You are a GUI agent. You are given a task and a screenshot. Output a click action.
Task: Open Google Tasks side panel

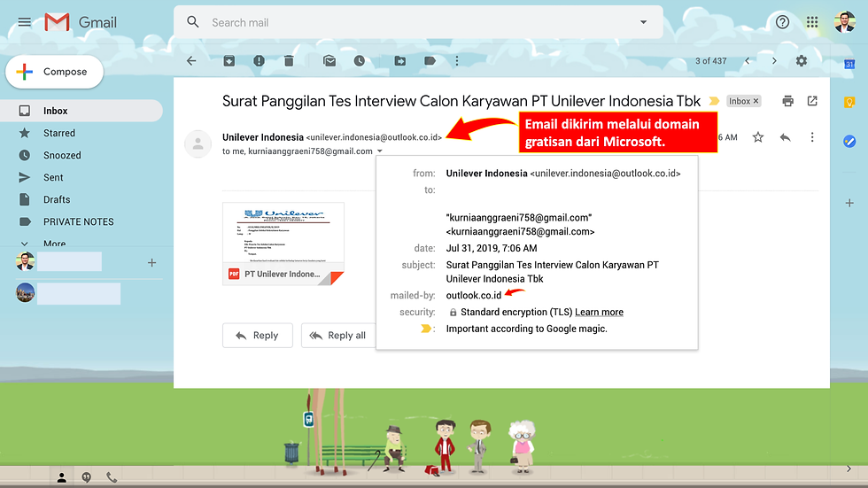coord(849,142)
